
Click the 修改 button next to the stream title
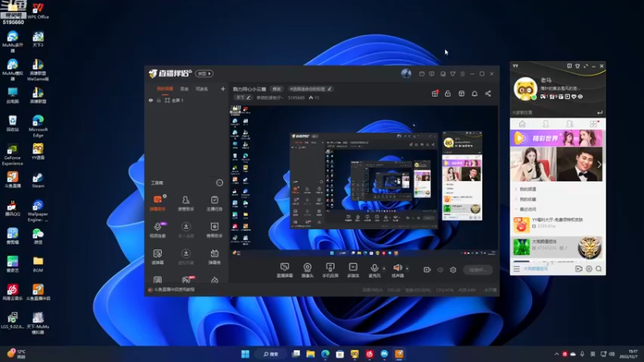[x=276, y=88]
